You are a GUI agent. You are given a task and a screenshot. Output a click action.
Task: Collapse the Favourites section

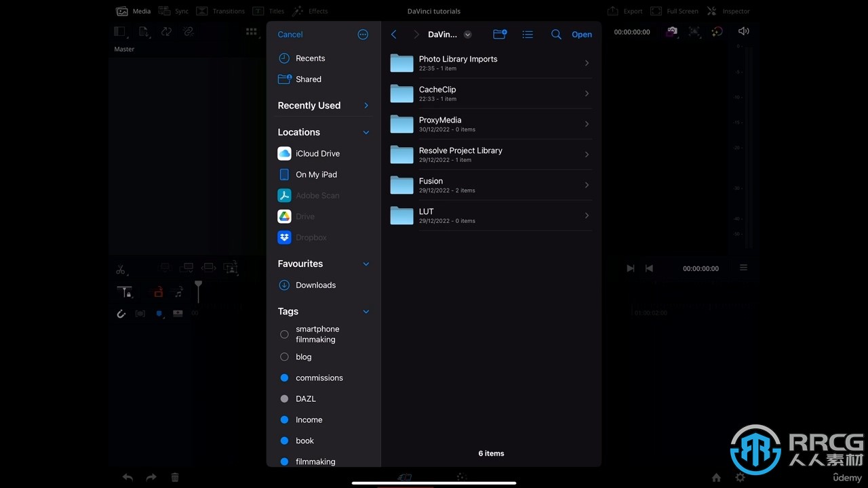366,264
